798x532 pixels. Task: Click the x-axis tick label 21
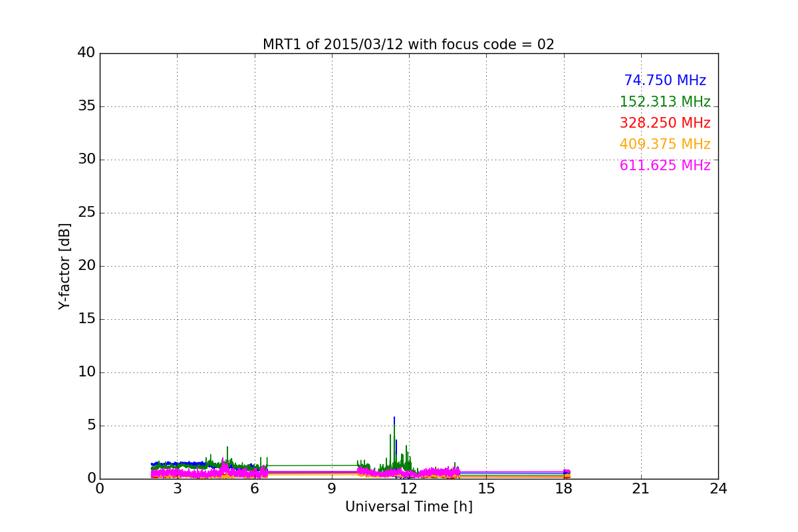pos(641,489)
